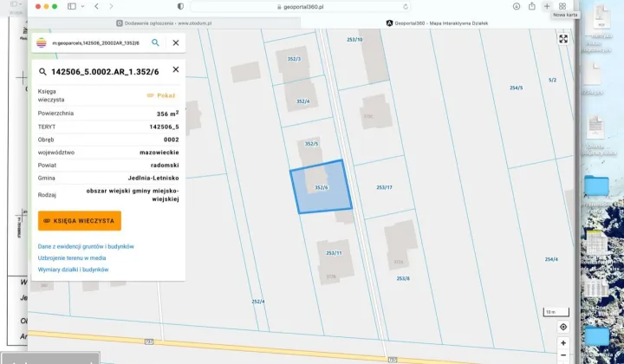Screen dimensions: 624x364
Task: Click the orange Księga Wieczysta button
Action: (x=80, y=221)
